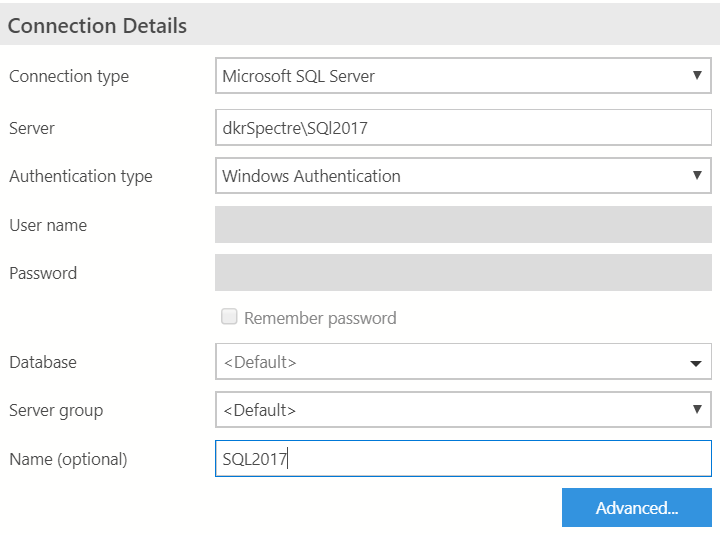Click the Remember password label text
Viewport: 720px width, 535px height.
click(x=320, y=318)
